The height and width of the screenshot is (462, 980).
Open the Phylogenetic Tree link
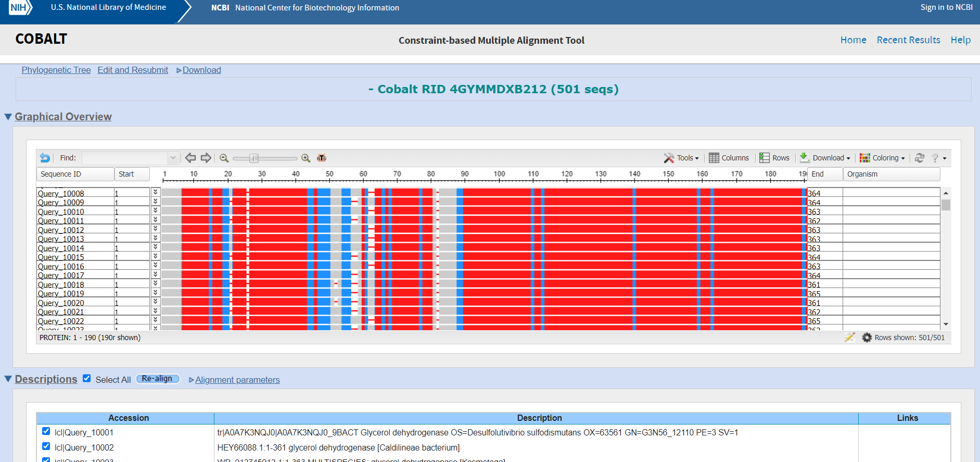tap(56, 70)
